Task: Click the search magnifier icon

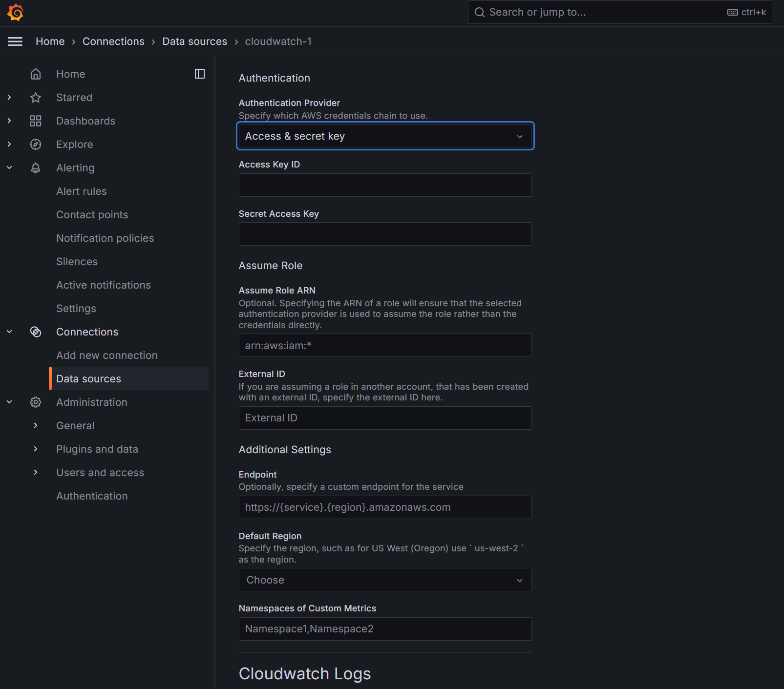Action: pos(480,12)
